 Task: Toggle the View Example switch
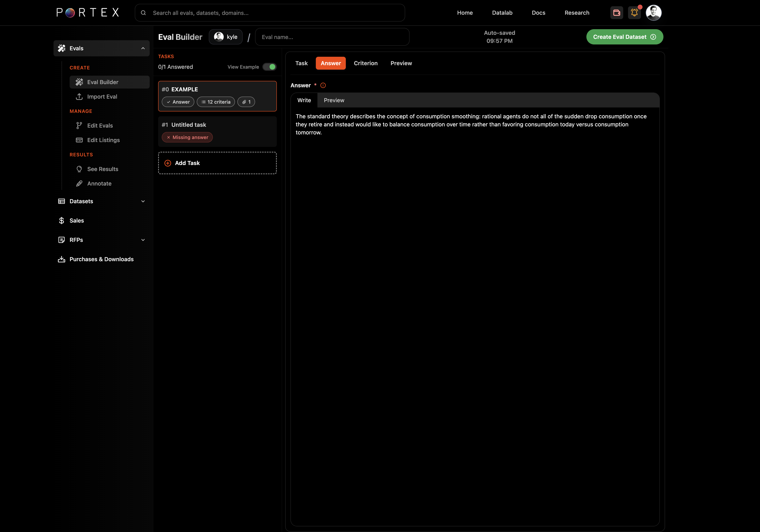click(x=269, y=67)
